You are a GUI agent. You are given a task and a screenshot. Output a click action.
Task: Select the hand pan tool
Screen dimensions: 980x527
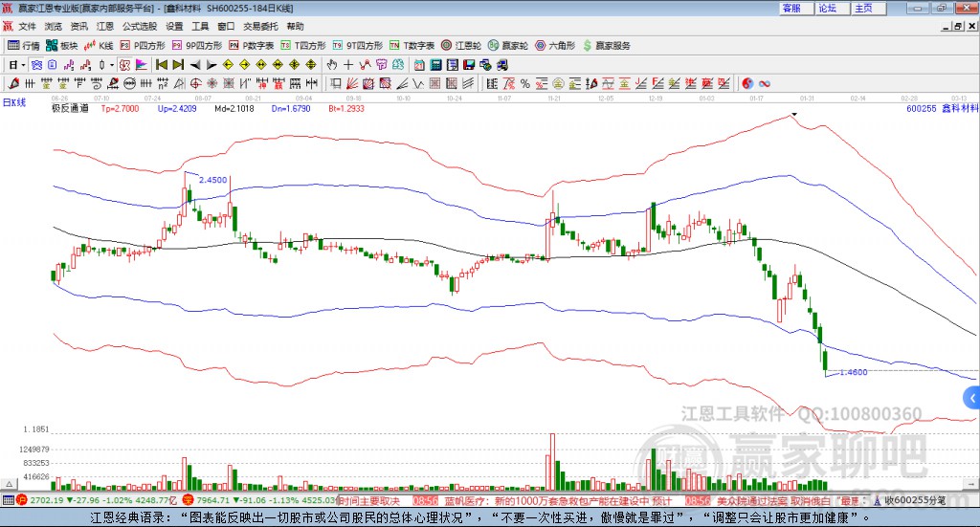point(331,65)
